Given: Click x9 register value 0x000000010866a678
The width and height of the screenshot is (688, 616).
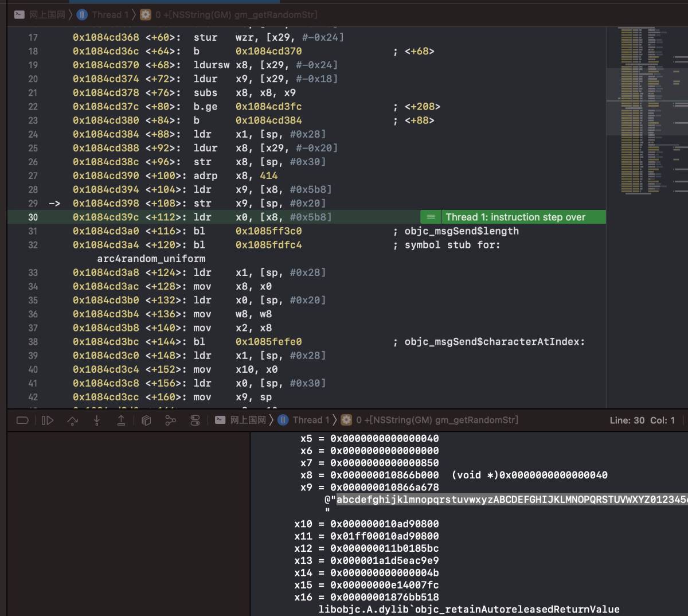Looking at the screenshot, I should tap(385, 488).
